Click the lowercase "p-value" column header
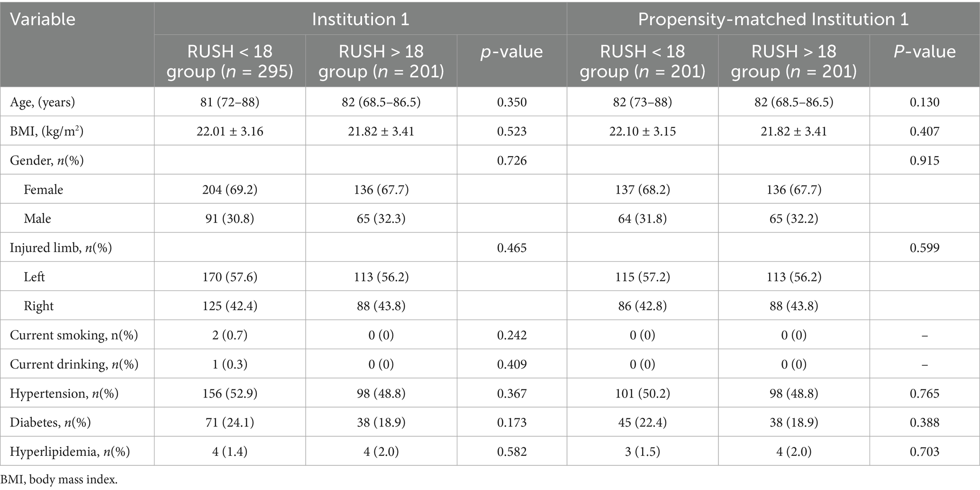The image size is (980, 490). [511, 52]
